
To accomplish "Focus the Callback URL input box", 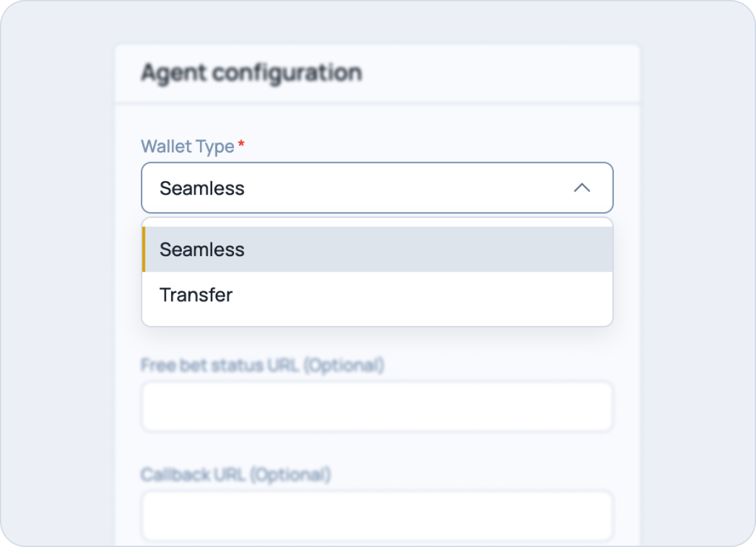I will [x=377, y=516].
